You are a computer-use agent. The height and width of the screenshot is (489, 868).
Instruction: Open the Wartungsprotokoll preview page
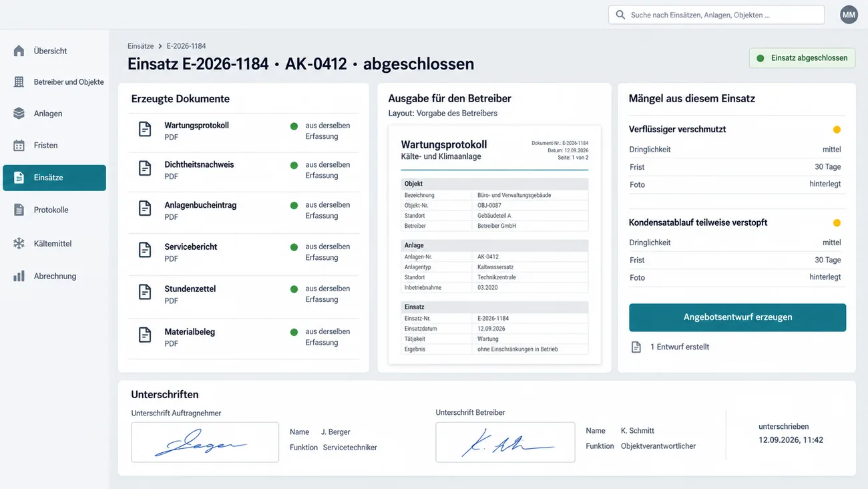click(x=494, y=245)
